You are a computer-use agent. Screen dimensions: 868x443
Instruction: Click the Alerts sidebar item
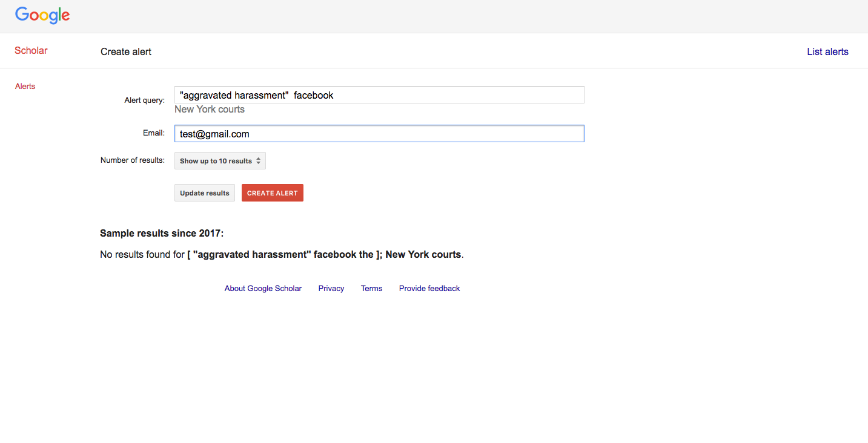[25, 86]
